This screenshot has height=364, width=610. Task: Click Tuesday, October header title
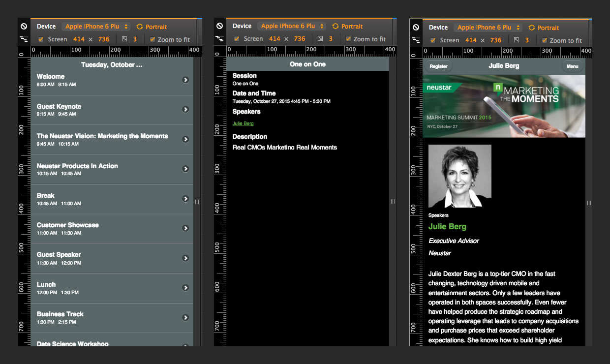[x=112, y=64]
